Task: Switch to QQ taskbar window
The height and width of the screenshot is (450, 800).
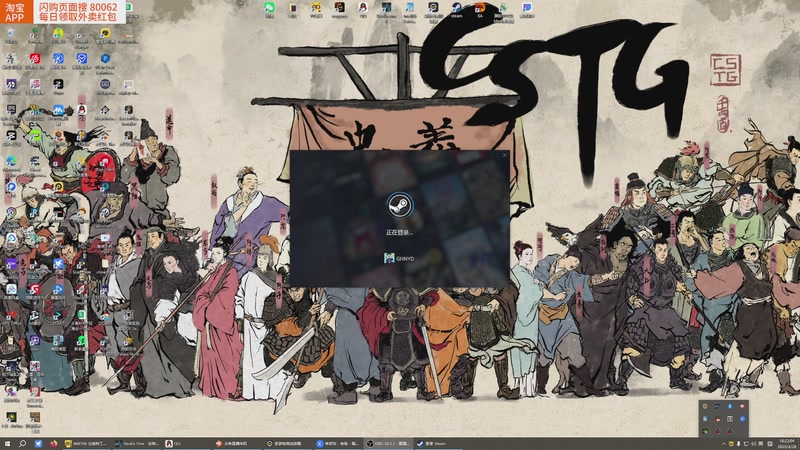Action: click(x=186, y=444)
